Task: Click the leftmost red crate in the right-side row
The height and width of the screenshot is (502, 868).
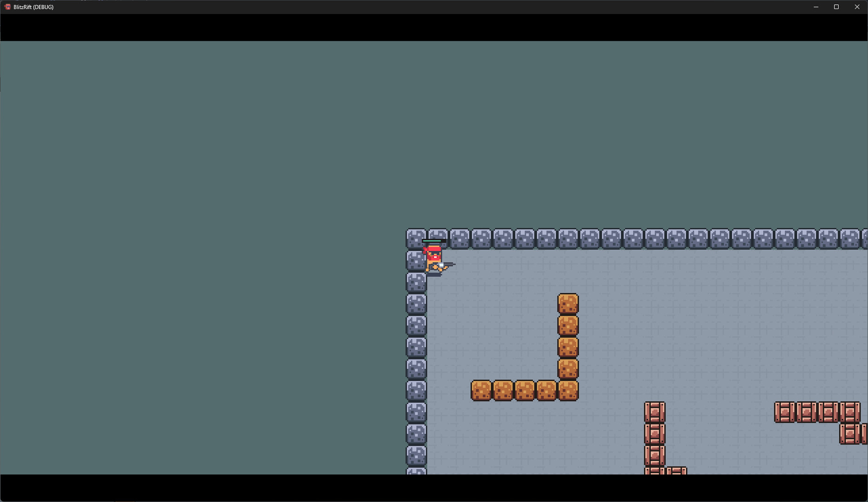Action: (785, 412)
